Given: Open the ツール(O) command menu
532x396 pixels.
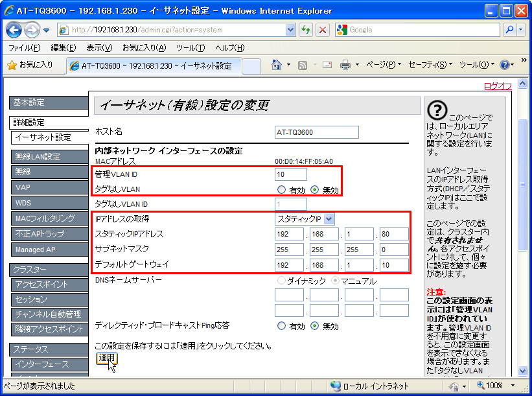Looking at the screenshot, I should tap(477, 64).
